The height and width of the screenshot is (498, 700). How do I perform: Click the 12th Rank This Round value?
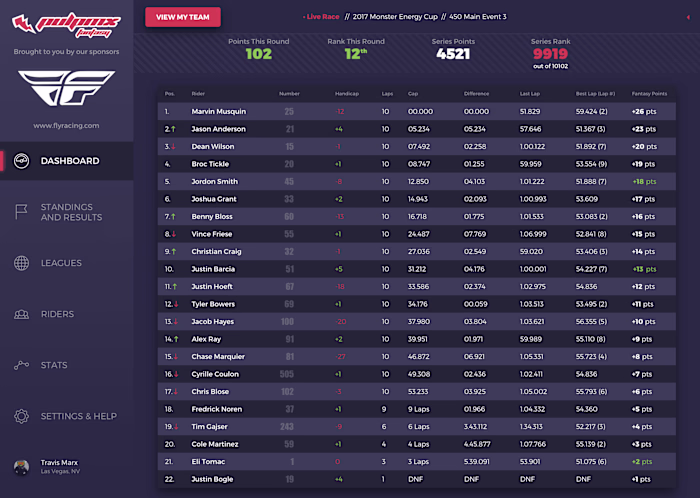(356, 54)
